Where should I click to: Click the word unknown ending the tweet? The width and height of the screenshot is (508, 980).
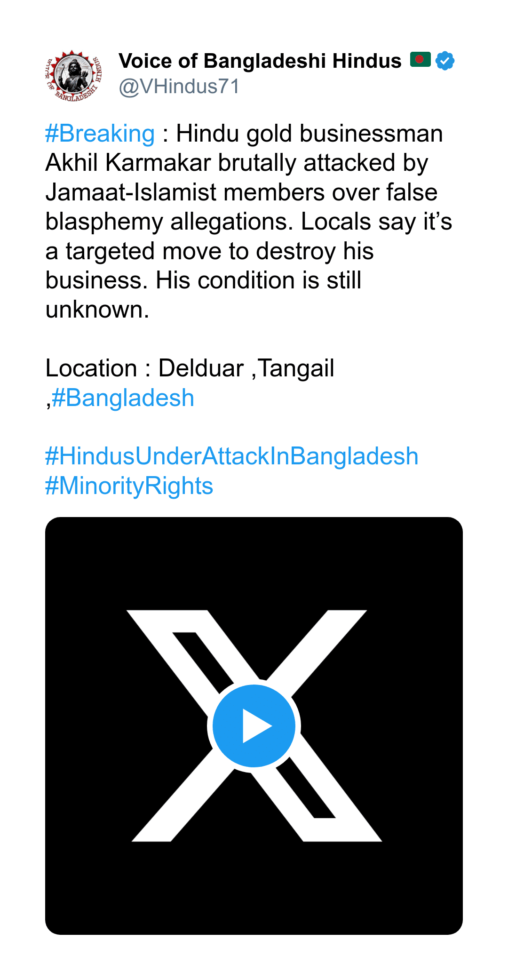97,310
